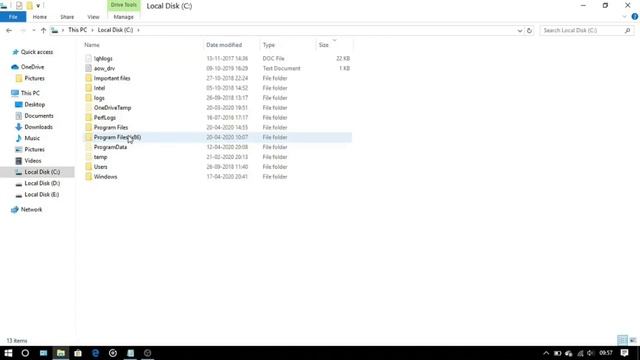Open Documents in navigation pane

pyautogui.click(x=38, y=116)
